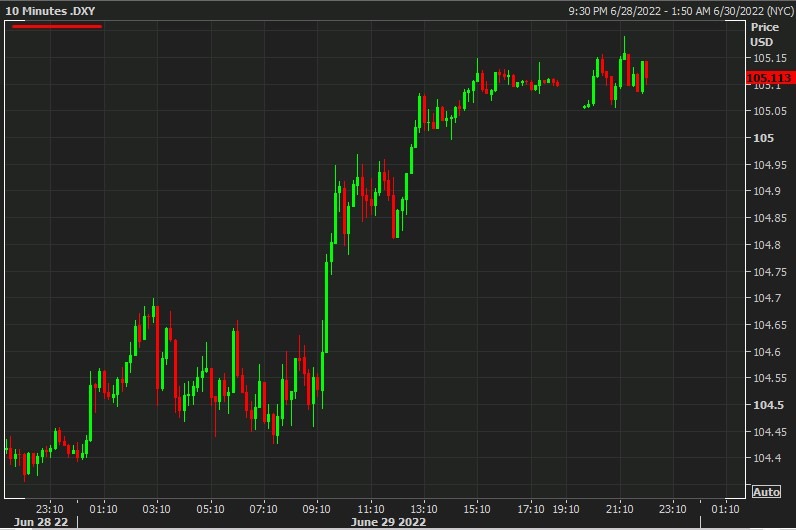Viewport: 796px width, 530px height.
Task: Select the 13:10 time axis label
Action: (424, 509)
